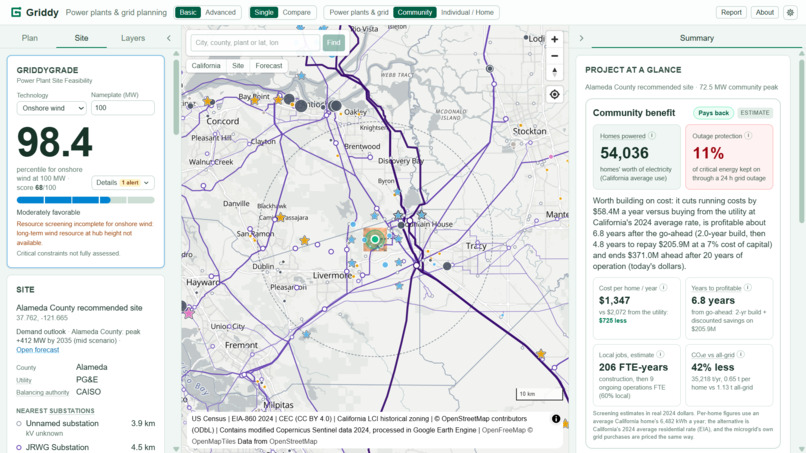Viewport: 806px width, 453px height.
Task: Select Single view mode
Action: point(264,12)
